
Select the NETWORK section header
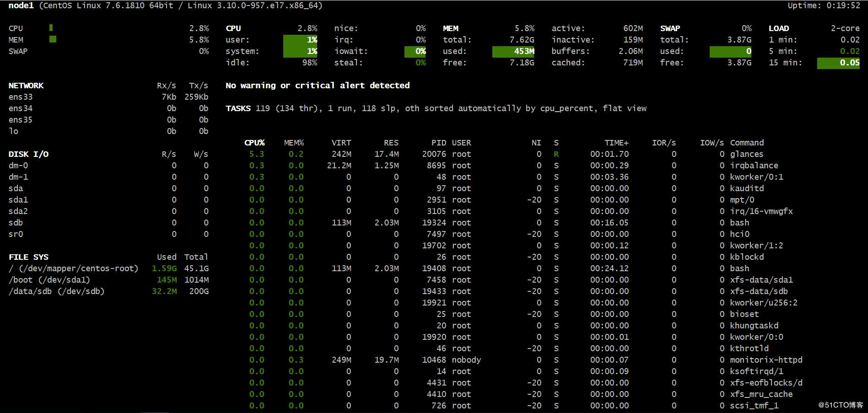click(x=26, y=86)
